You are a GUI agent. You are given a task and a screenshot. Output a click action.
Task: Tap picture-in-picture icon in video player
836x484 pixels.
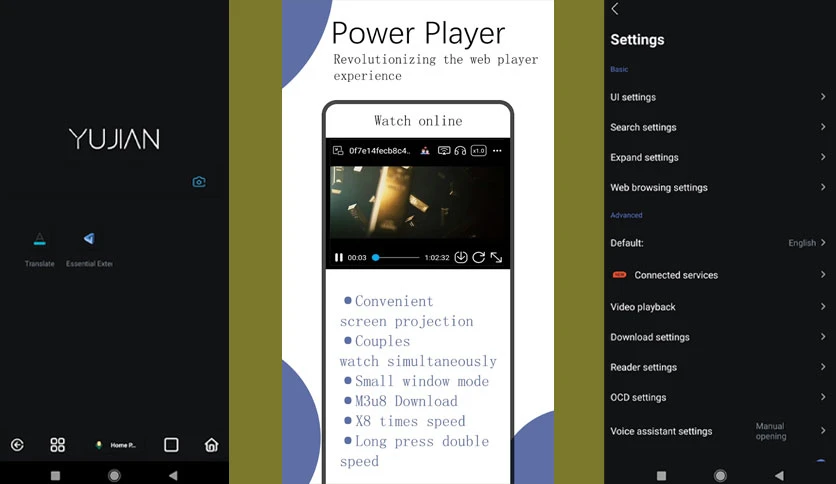(x=338, y=151)
